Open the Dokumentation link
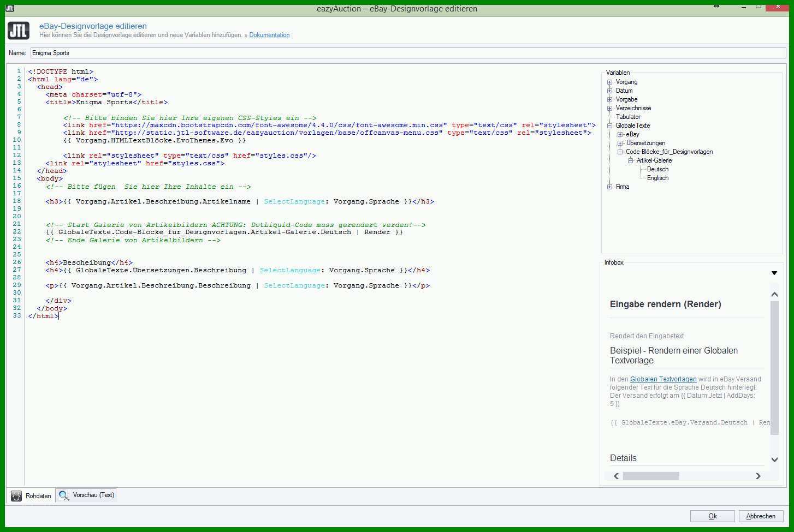Image resolution: width=794 pixels, height=532 pixels. click(x=269, y=35)
